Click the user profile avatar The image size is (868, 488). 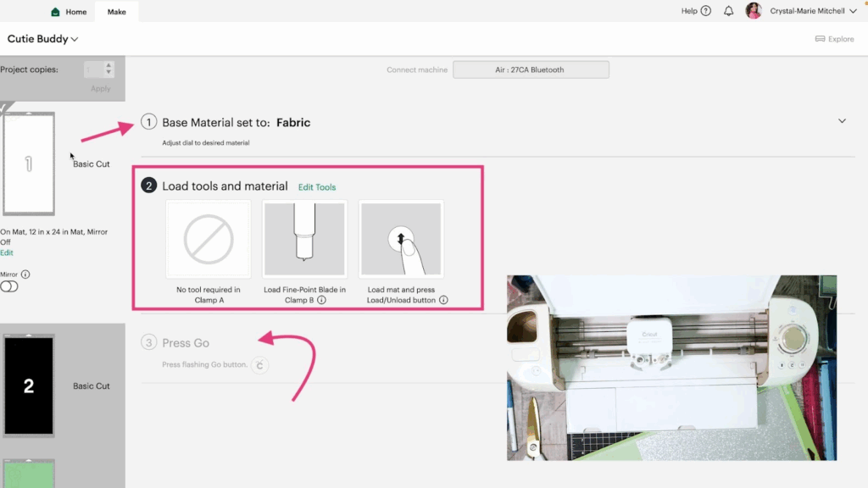pos(754,10)
